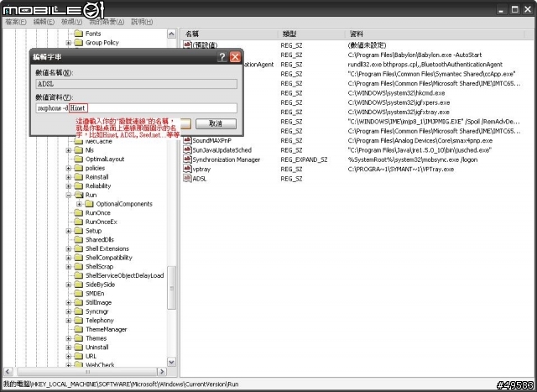This screenshot has height=392, width=537.
Task: Click the 數值資料 input field
Action: [x=136, y=108]
